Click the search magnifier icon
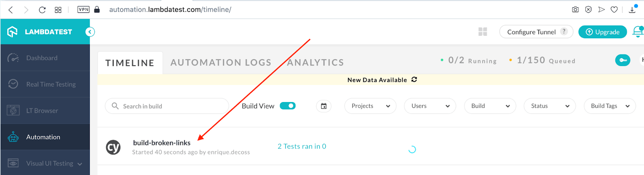The width and height of the screenshot is (644, 175). (115, 106)
